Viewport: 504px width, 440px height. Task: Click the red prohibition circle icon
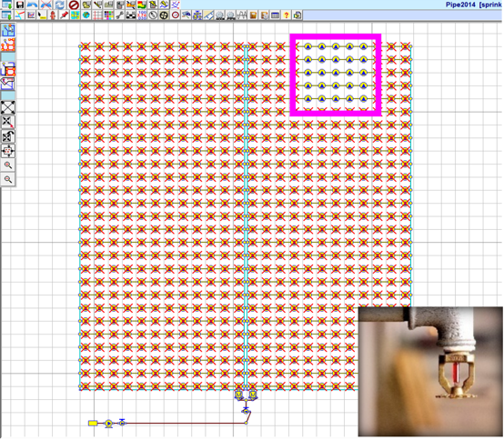(74, 5)
